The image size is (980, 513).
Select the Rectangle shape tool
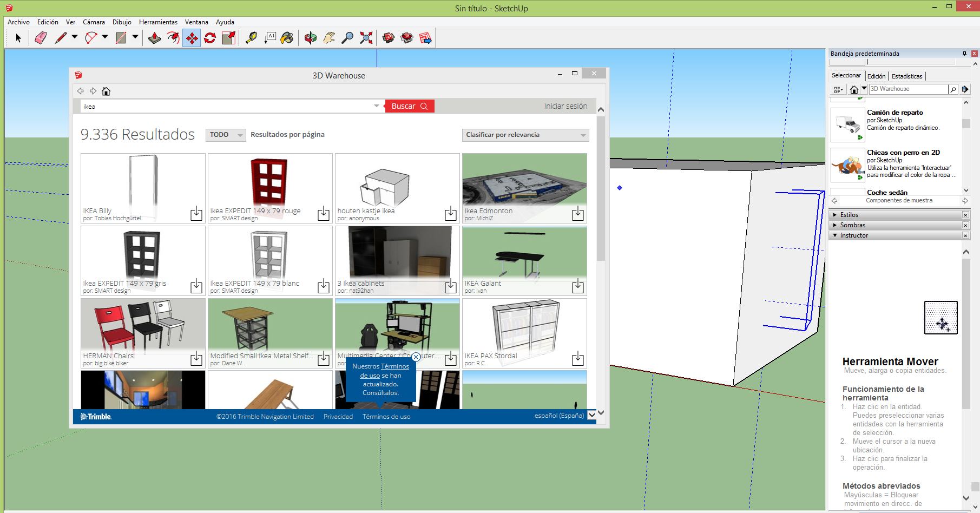(121, 38)
